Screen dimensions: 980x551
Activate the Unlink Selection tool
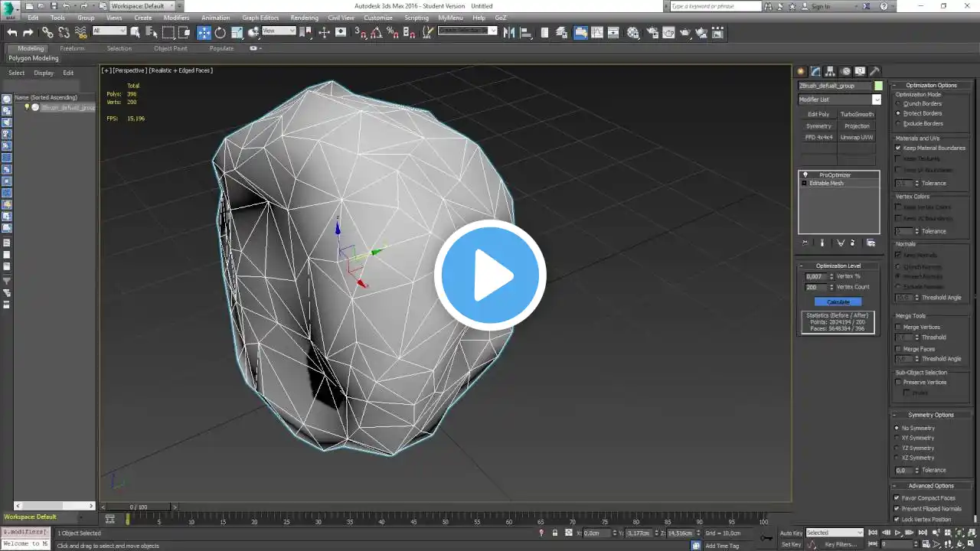[64, 32]
